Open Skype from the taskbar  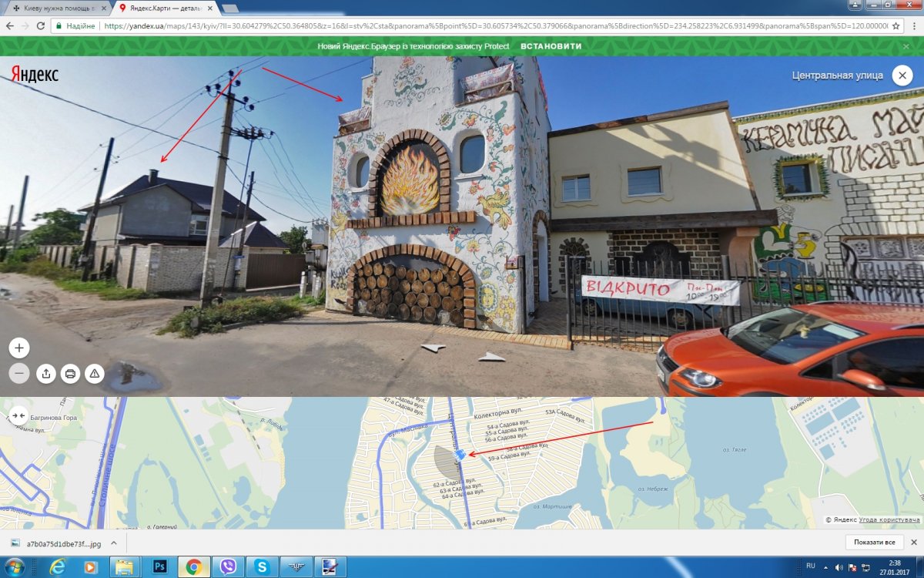[x=262, y=566]
